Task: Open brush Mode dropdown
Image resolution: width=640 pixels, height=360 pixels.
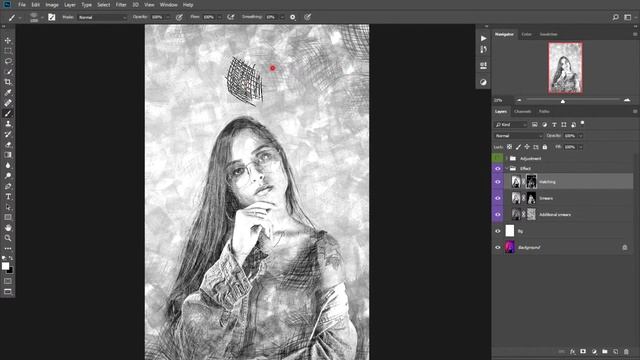Action: [x=102, y=17]
